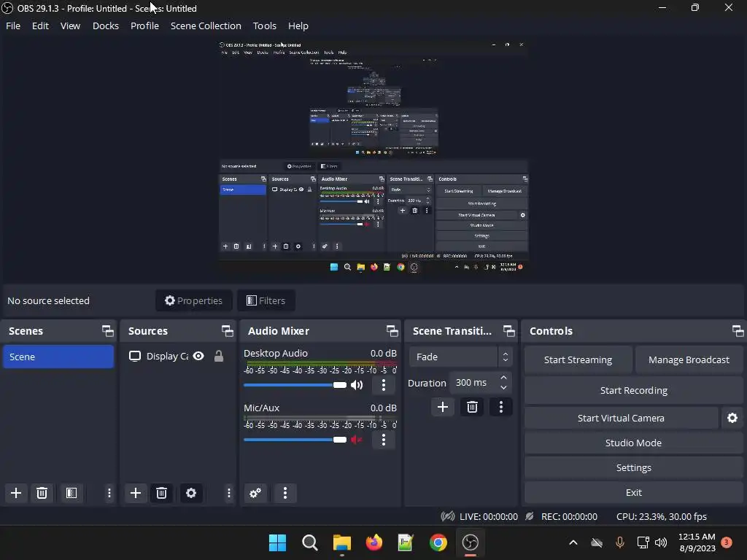This screenshot has width=747, height=560.
Task: Open the Profile menu
Action: (x=145, y=26)
